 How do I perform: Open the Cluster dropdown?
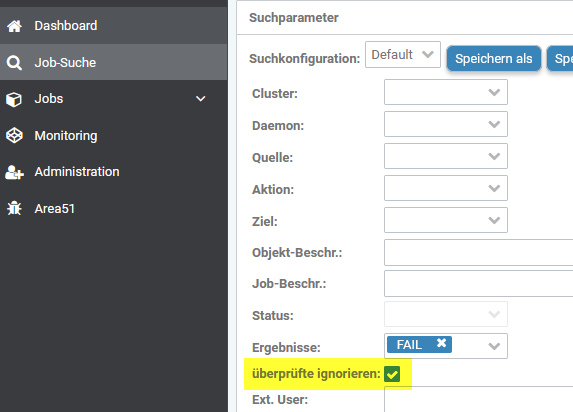click(446, 92)
